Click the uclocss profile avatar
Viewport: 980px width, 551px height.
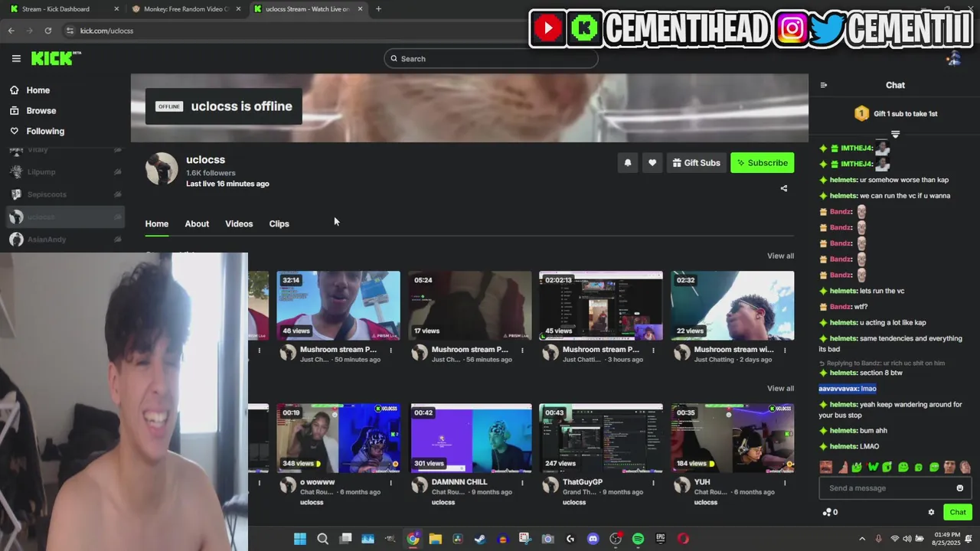pyautogui.click(x=162, y=168)
